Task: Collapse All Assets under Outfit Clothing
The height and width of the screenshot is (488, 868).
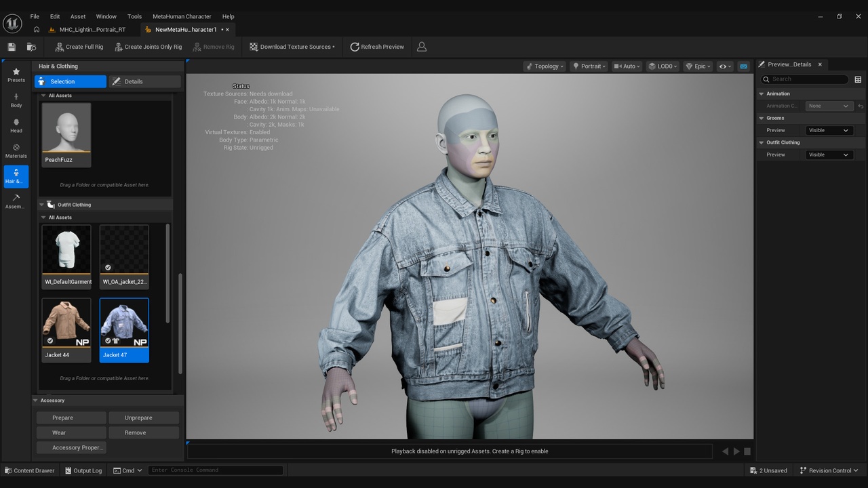Action: (x=43, y=218)
